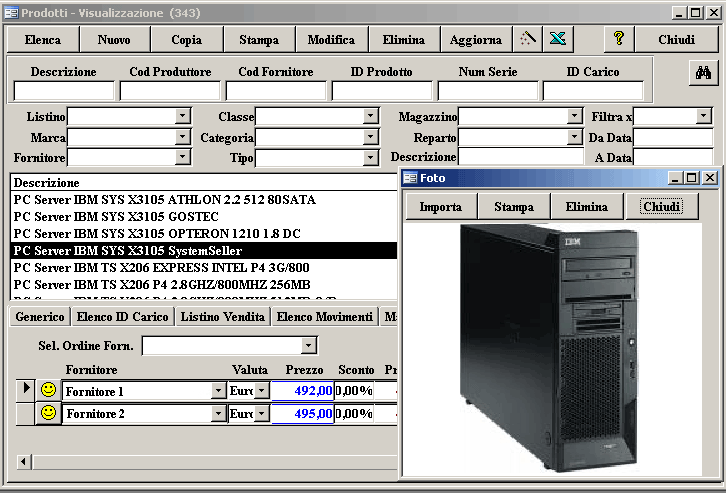
Task: Select row X3105 GOSTEC
Action: (x=204, y=217)
